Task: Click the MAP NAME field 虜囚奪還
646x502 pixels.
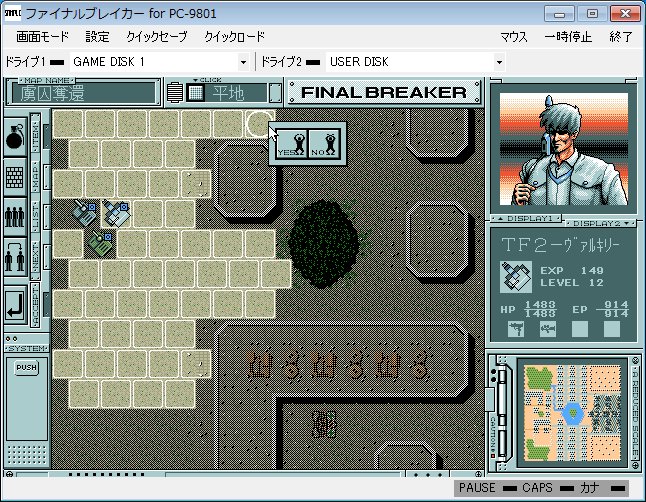Action: point(84,93)
